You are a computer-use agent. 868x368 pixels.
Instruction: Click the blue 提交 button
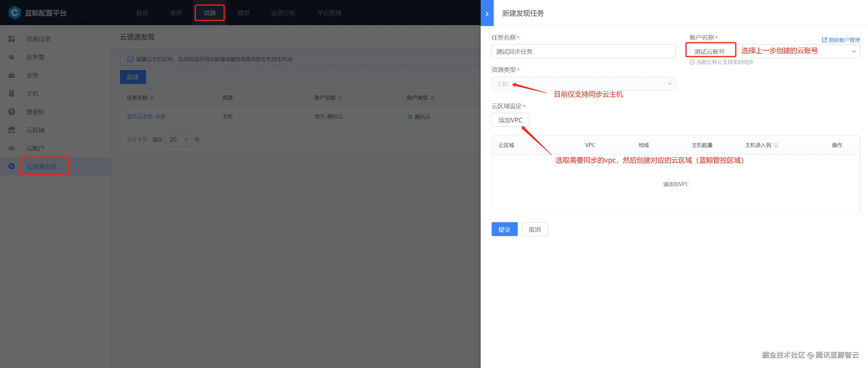point(504,229)
